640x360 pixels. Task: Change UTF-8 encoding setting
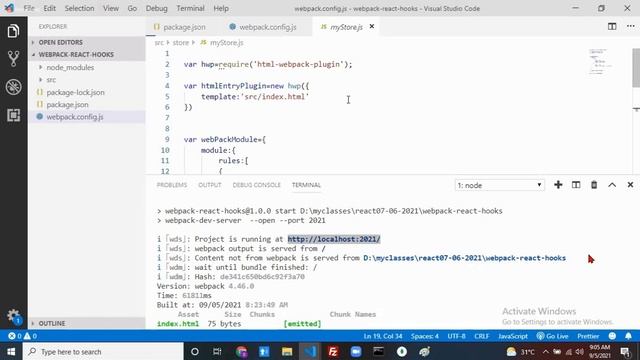point(456,336)
